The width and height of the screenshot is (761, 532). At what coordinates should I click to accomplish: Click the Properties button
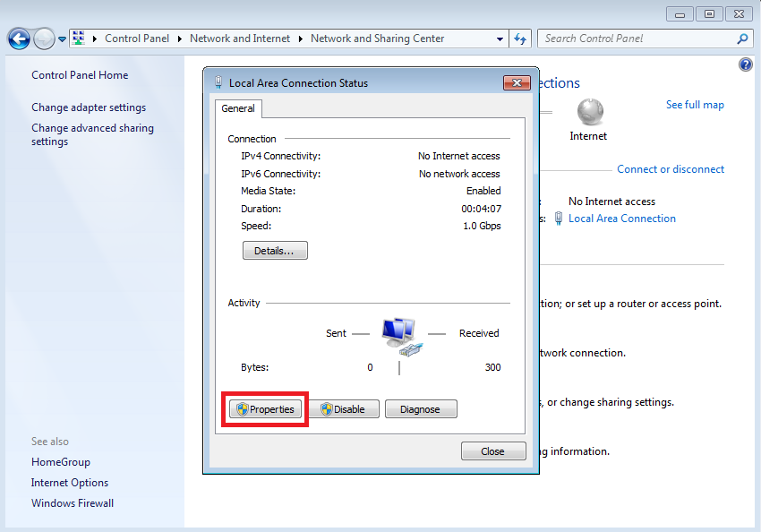(x=266, y=409)
